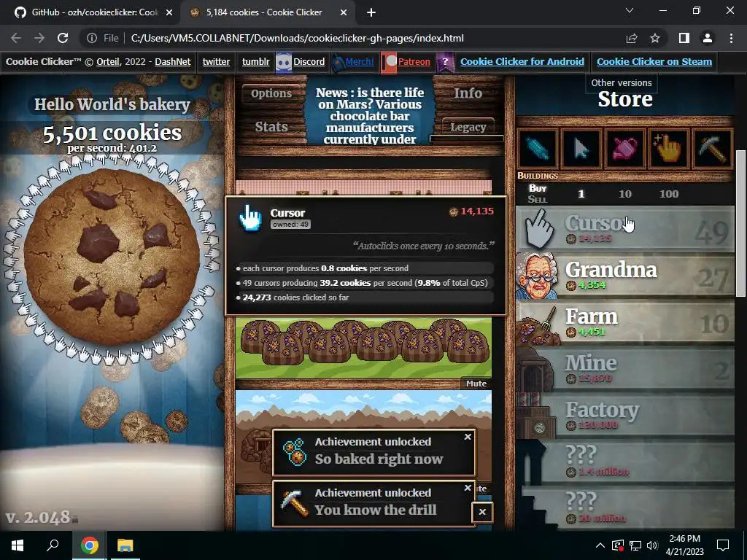Dismiss the 'So baked right now' achievement
This screenshot has height=560, width=747.
(x=468, y=437)
